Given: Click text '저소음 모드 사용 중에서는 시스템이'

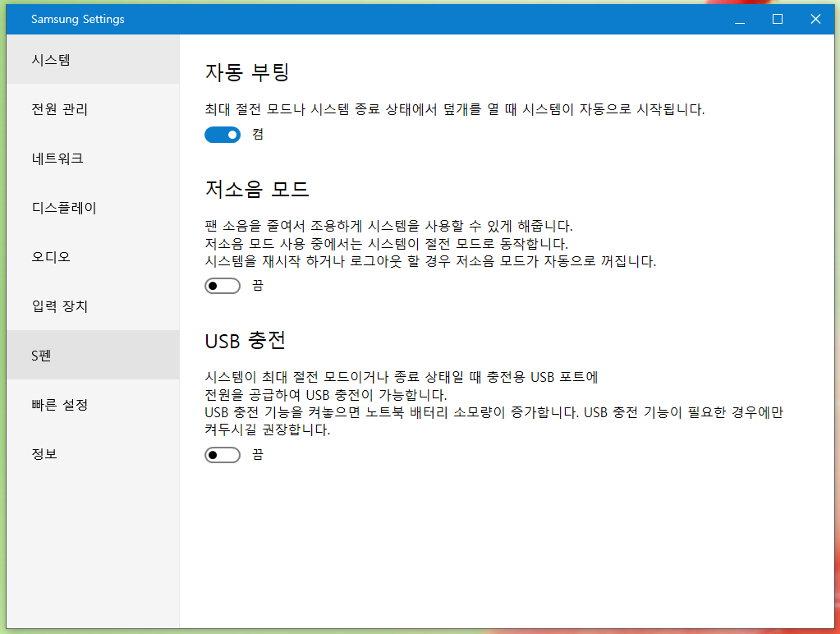Looking at the screenshot, I should pyautogui.click(x=312, y=244).
